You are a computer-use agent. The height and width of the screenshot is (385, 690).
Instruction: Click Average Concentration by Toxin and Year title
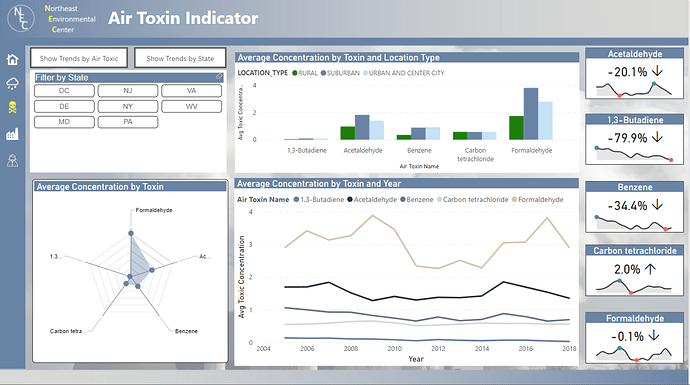coord(319,184)
